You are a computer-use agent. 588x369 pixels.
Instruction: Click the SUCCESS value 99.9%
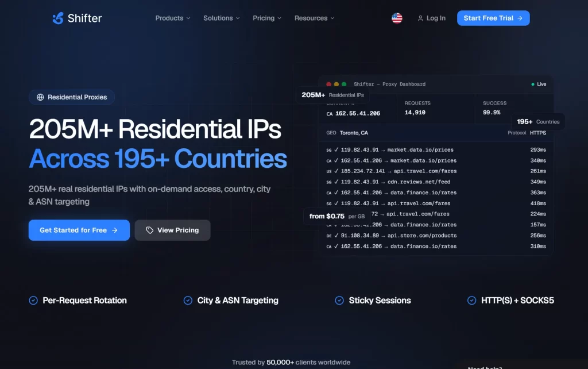tap(492, 112)
